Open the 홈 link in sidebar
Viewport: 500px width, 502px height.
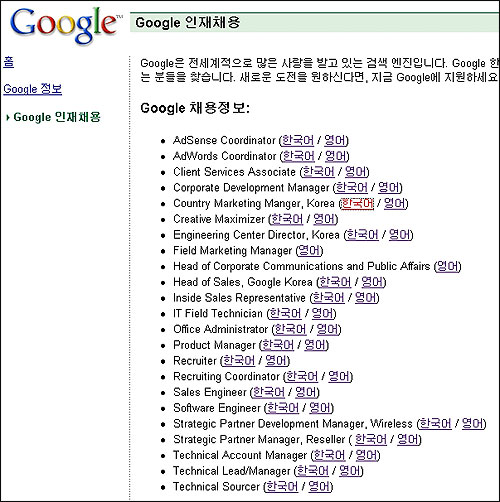click(x=9, y=62)
